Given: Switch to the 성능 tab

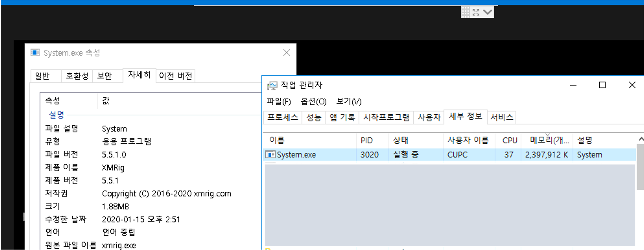Looking at the screenshot, I should (x=314, y=117).
